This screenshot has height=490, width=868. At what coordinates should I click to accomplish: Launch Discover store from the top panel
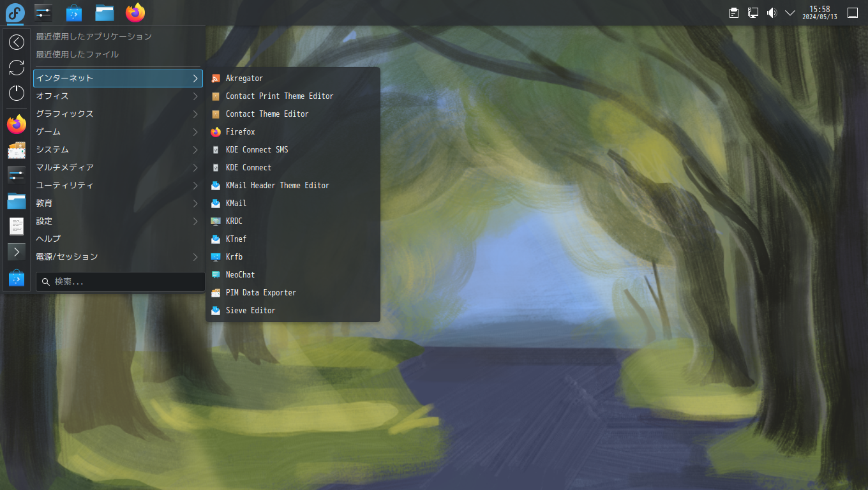[74, 12]
